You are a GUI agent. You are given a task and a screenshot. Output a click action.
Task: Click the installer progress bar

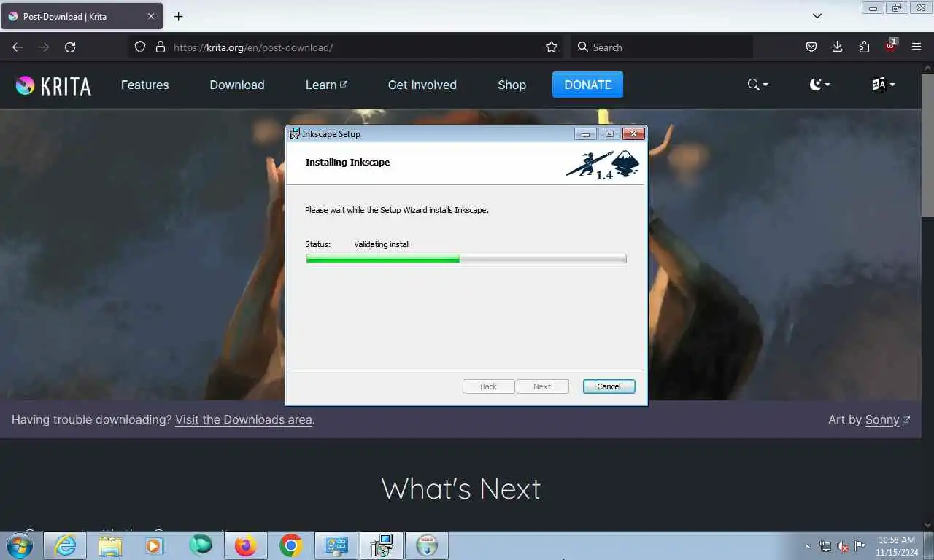[466, 258]
